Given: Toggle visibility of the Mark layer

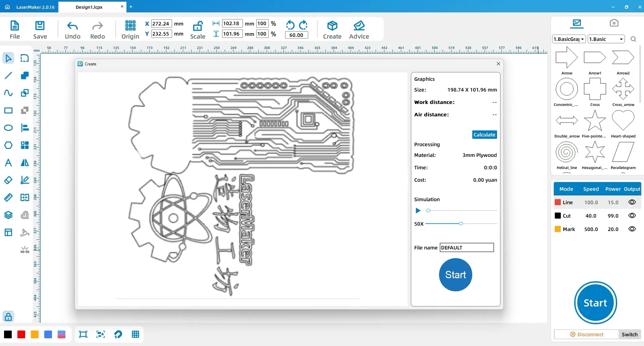Looking at the screenshot, I should pos(632,229).
